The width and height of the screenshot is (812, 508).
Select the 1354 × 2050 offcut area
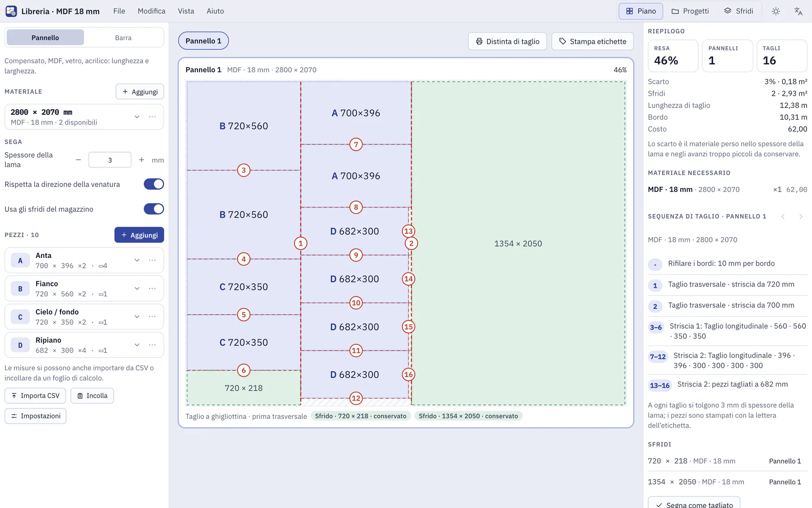[518, 243]
